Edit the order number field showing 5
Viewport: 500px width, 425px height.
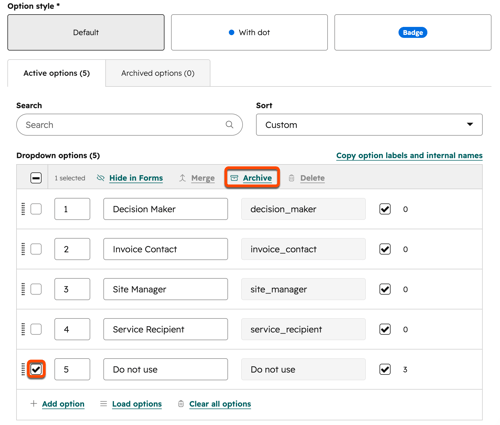(x=72, y=369)
